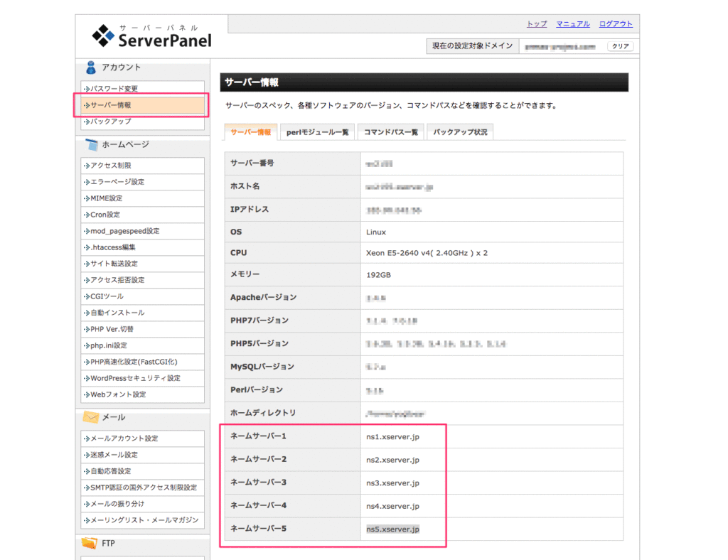Switch to the サーバー情報 tab
The image size is (728, 560).
click(x=251, y=132)
